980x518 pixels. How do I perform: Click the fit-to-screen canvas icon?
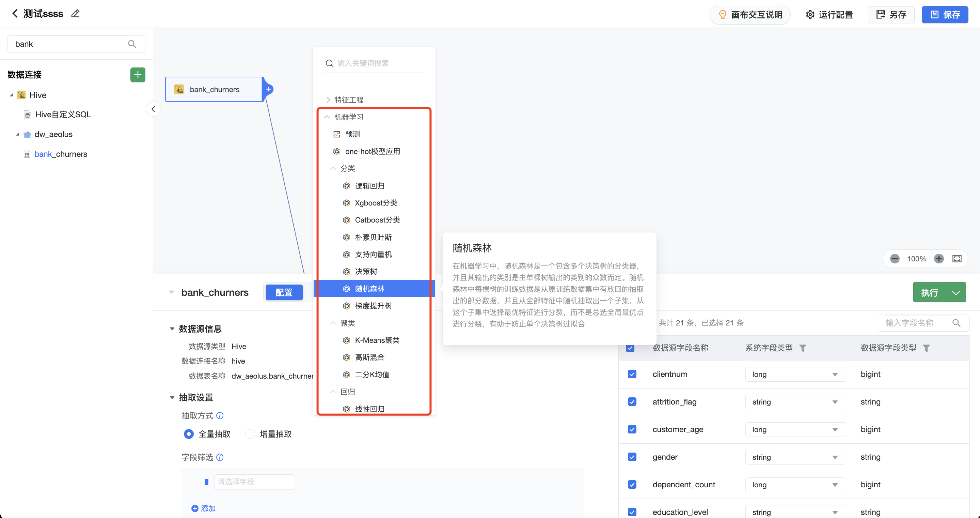957,259
